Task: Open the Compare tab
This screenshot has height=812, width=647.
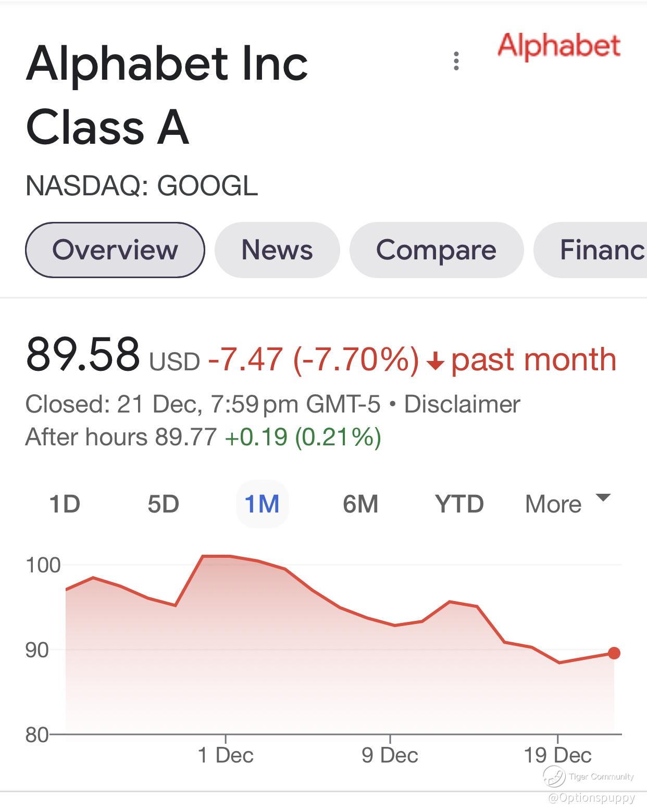Action: [x=436, y=249]
